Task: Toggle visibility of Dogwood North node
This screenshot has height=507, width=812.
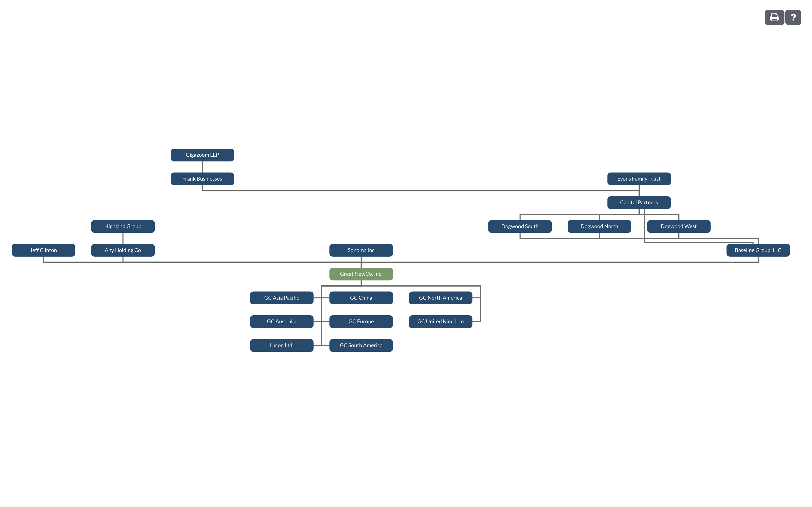Action: pos(599,226)
